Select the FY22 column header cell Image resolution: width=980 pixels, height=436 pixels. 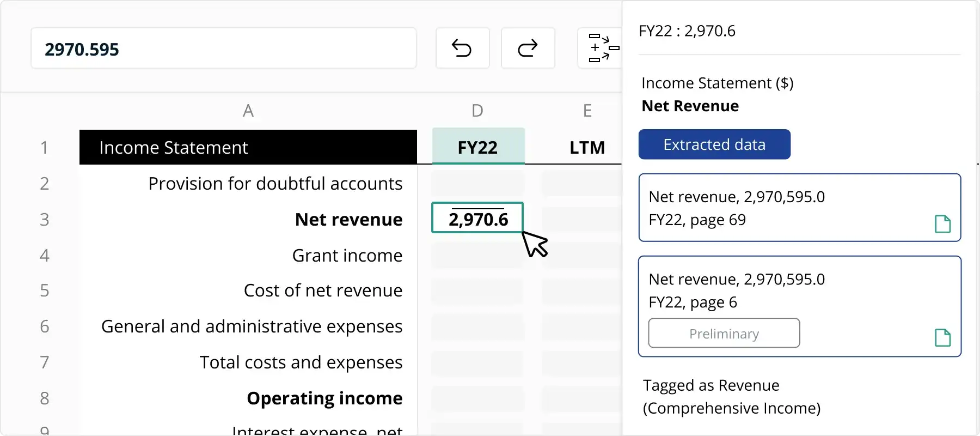coord(478,147)
